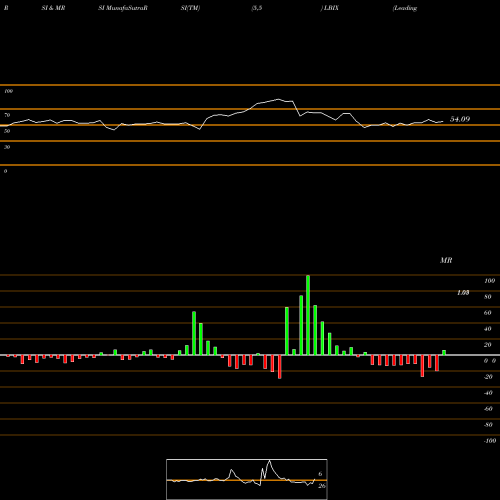500x500 pixels.
Task: Click the 70 level label on RSI axis
Action: tap(7, 115)
